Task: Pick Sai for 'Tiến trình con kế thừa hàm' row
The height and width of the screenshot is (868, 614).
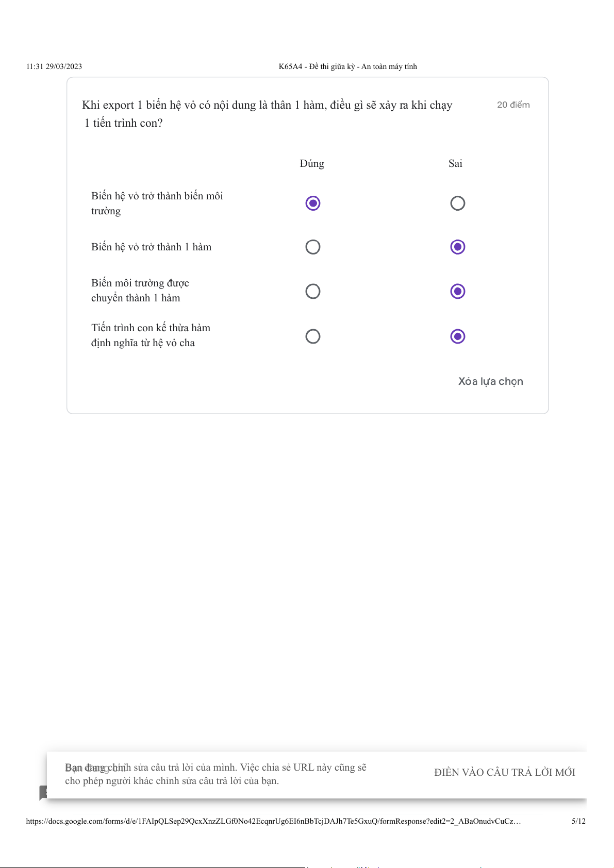Action: 457,336
